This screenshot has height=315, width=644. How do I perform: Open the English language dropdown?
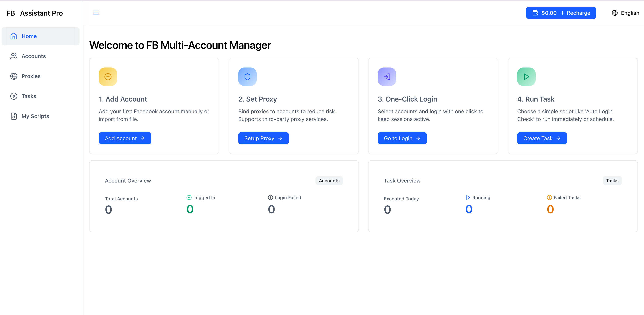[x=630, y=13]
